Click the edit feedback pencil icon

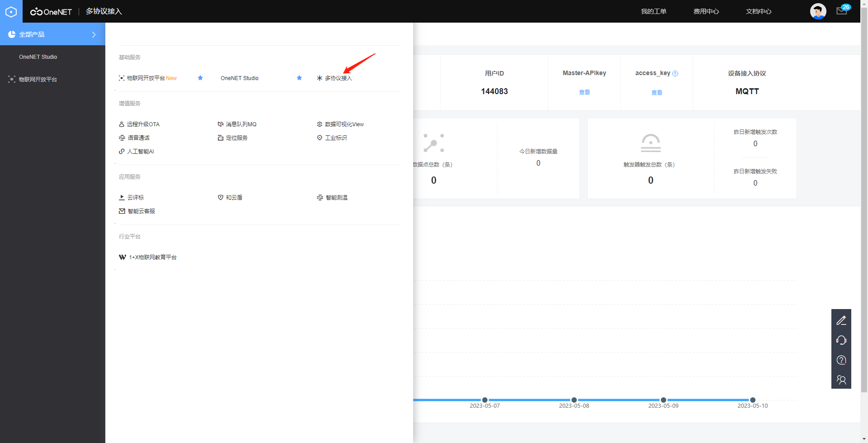tap(841, 320)
